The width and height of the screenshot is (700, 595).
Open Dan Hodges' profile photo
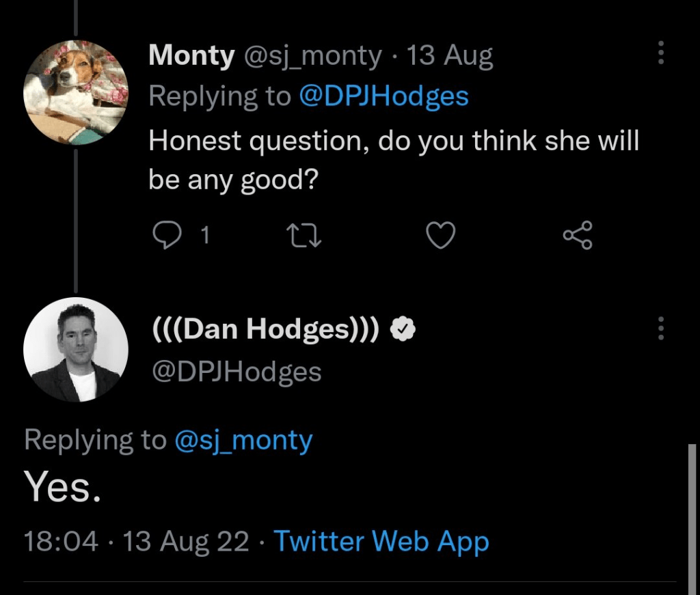tap(75, 349)
